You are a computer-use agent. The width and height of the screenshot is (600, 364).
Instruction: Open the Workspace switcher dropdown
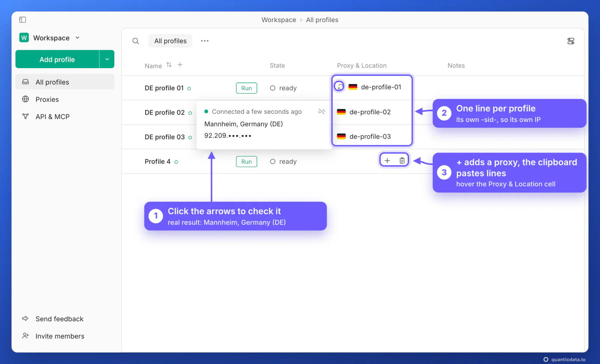pyautogui.click(x=50, y=38)
